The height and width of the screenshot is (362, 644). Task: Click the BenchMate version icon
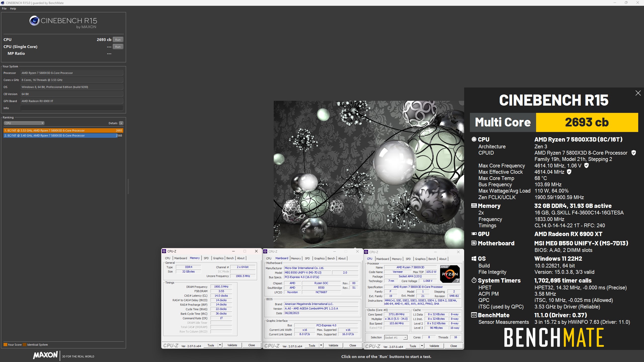(x=474, y=315)
